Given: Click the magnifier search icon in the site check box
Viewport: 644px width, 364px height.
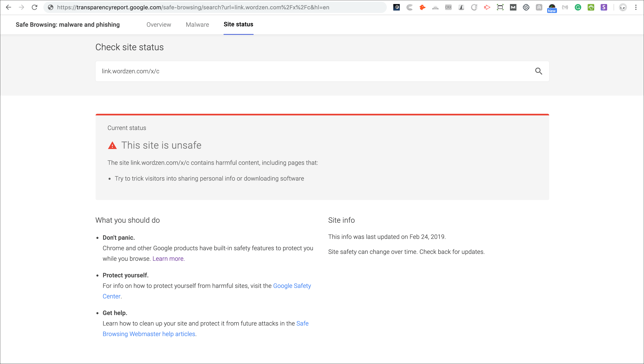Looking at the screenshot, I should pyautogui.click(x=538, y=71).
